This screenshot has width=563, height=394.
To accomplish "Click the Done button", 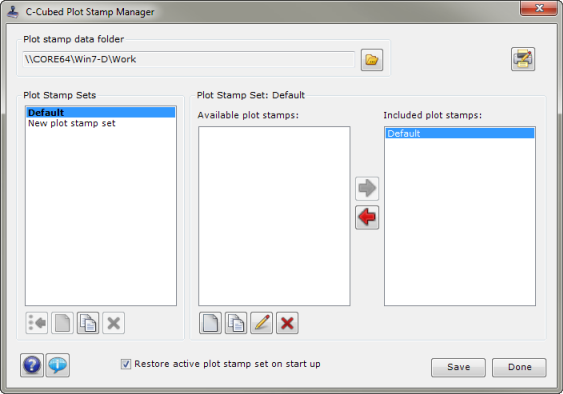I will 519,367.
